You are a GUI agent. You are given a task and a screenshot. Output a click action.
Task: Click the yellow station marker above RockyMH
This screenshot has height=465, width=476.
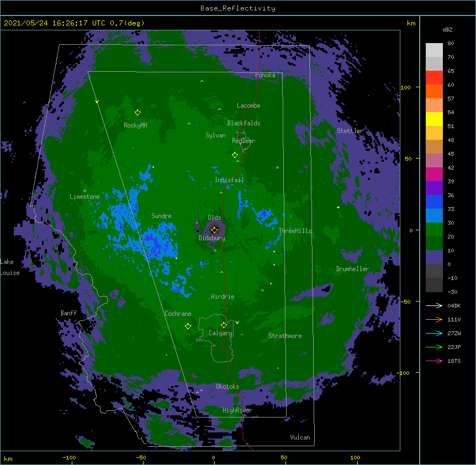click(137, 112)
